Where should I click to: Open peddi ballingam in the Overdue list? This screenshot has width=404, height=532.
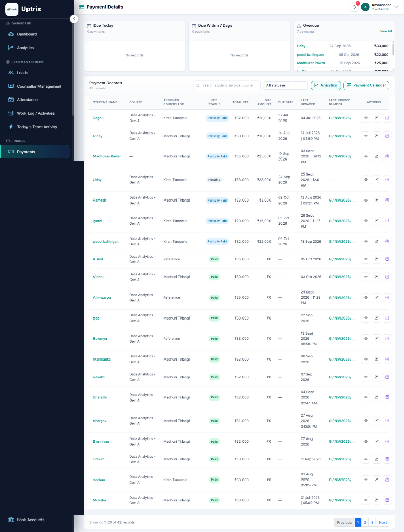(310, 54)
